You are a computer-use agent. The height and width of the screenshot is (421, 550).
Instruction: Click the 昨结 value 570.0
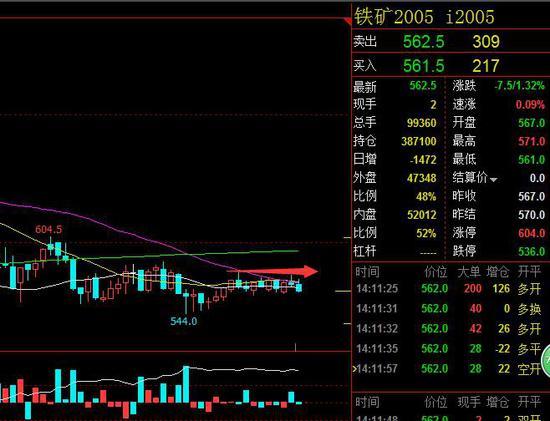531,215
